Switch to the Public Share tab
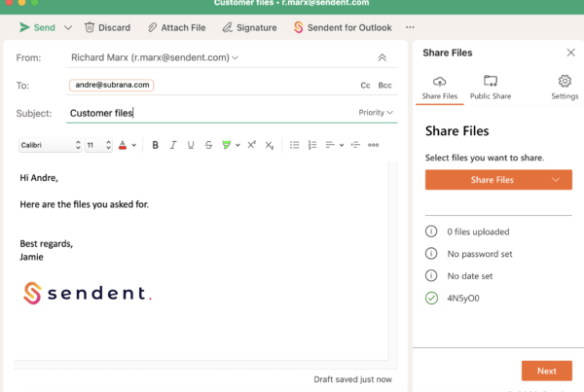Viewport: 584px width, 392px height. (x=491, y=87)
